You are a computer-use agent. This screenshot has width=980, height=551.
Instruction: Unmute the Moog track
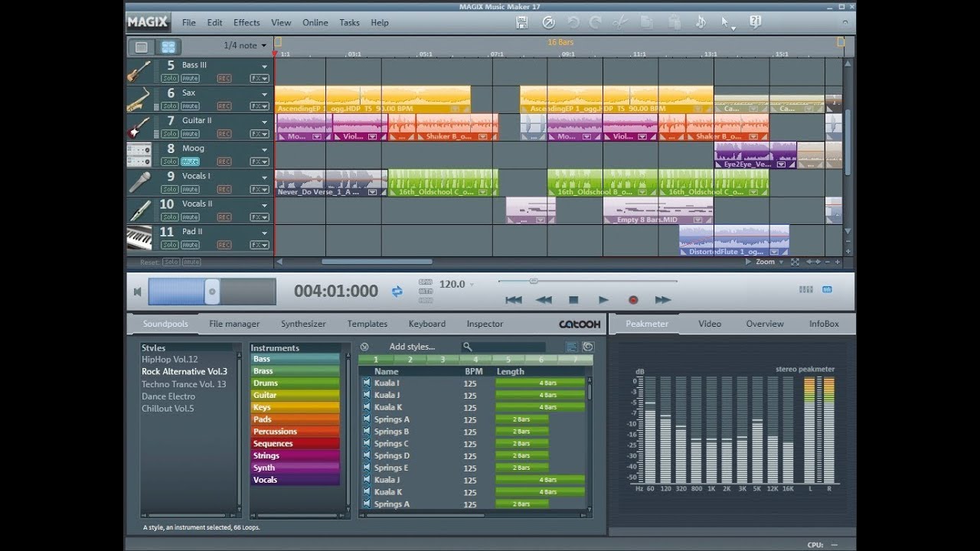point(190,161)
